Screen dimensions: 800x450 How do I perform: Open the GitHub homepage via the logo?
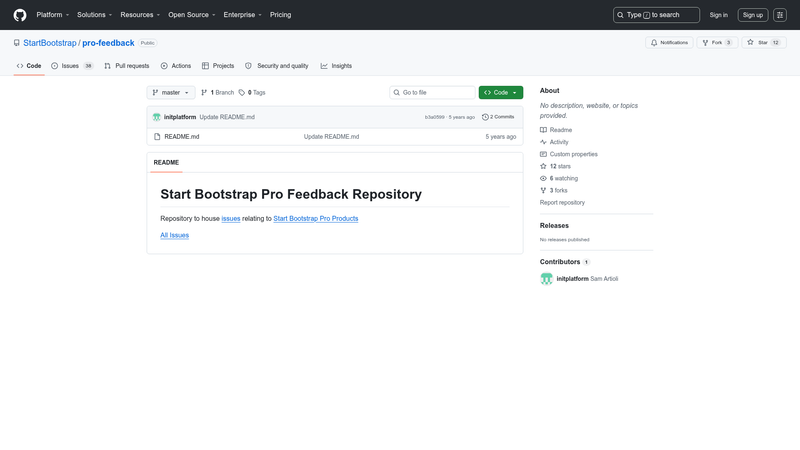[20, 15]
